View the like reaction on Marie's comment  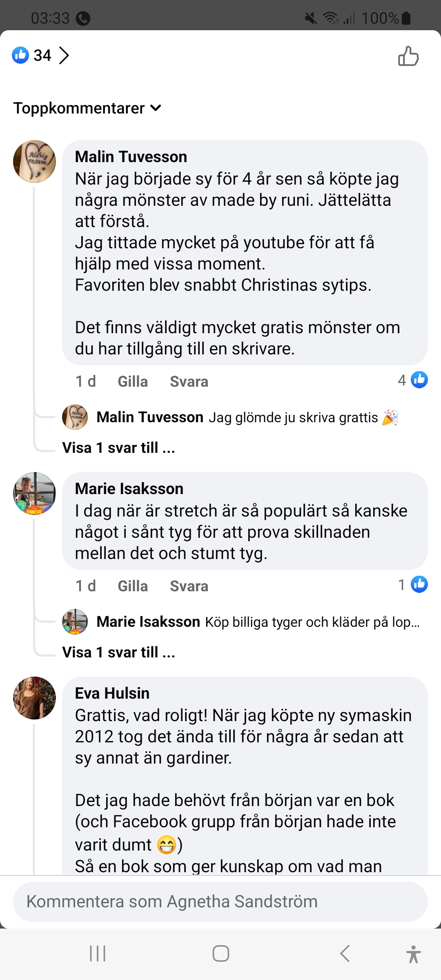412,585
